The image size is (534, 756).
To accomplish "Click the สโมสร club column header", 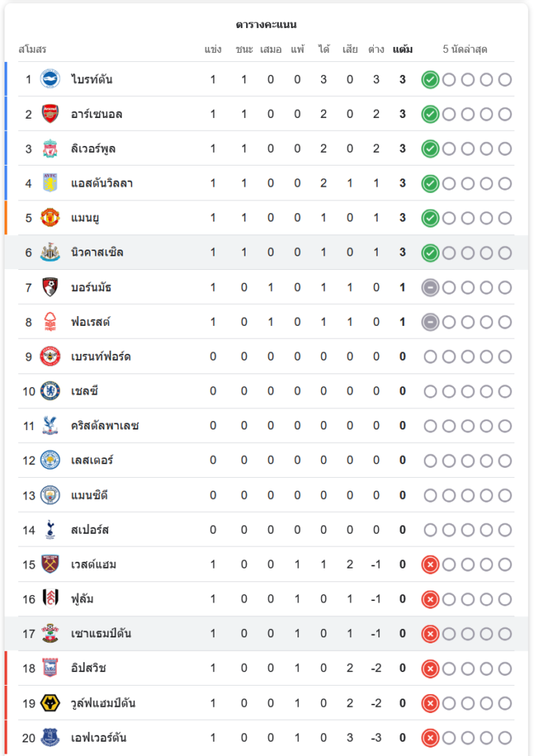I will click(32, 50).
